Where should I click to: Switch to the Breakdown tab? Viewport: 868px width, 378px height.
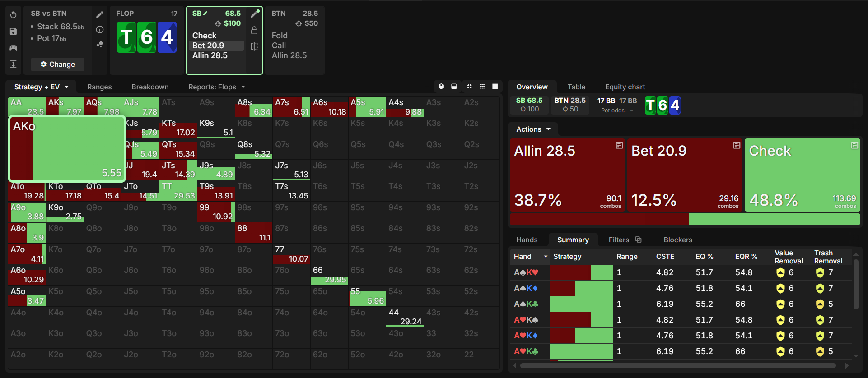pos(150,87)
